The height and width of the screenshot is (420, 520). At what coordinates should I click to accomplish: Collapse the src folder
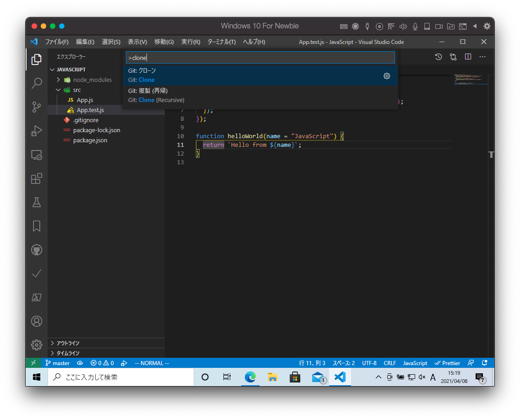click(59, 90)
